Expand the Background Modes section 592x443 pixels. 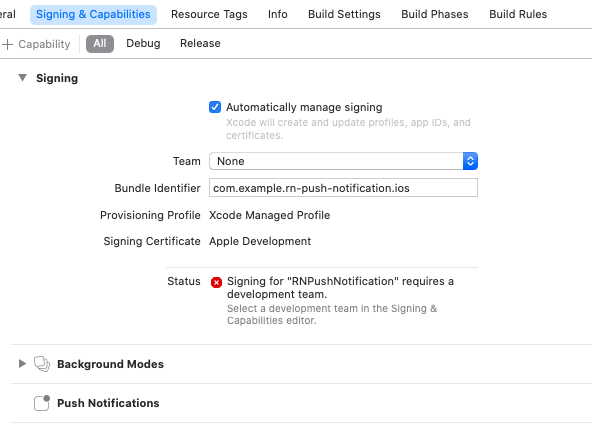[22, 364]
